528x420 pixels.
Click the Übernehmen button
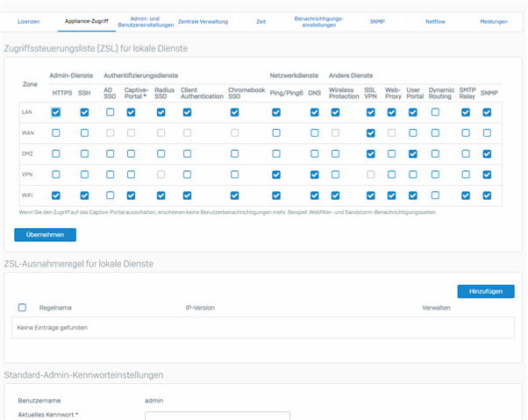tap(45, 235)
